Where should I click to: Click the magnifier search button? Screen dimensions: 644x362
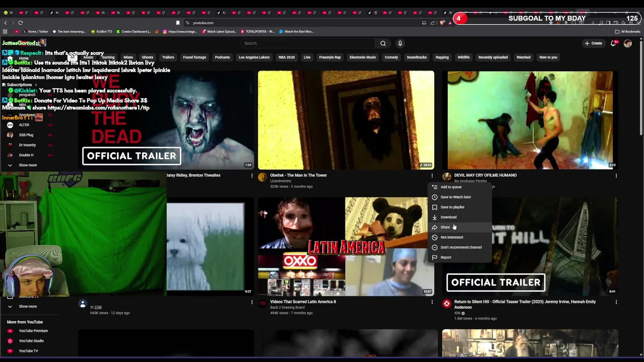point(383,43)
